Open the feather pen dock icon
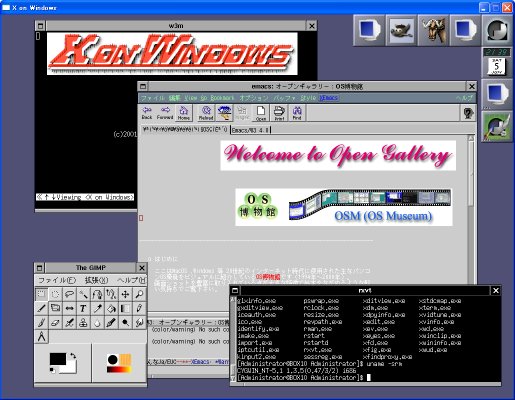Viewport: 515px width, 400px height. pyautogui.click(x=497, y=126)
